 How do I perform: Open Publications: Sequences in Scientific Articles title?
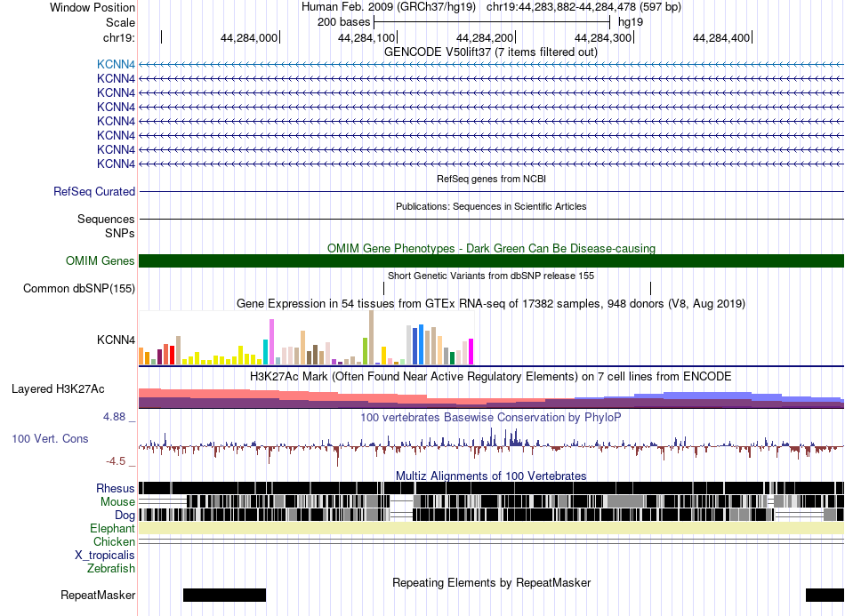tap(491, 206)
